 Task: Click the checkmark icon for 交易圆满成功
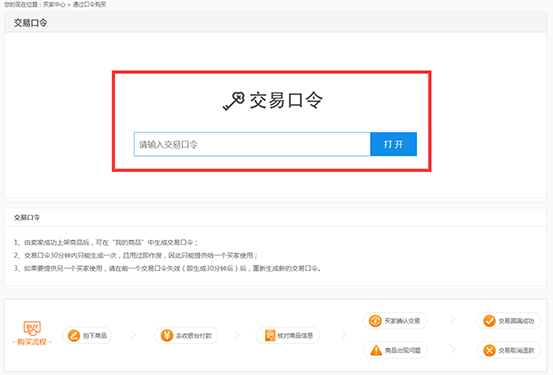pos(489,321)
